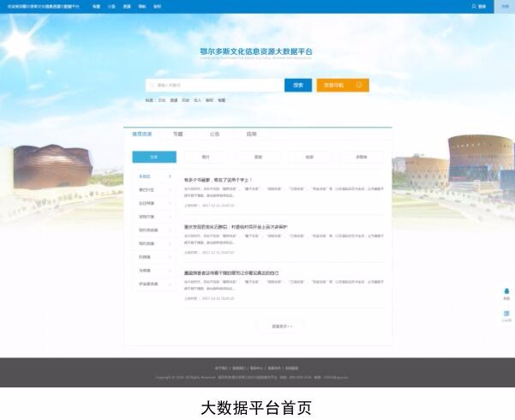The width and height of the screenshot is (515, 420).
Task: Select the blue active filter button in type row
Action: click(x=154, y=157)
